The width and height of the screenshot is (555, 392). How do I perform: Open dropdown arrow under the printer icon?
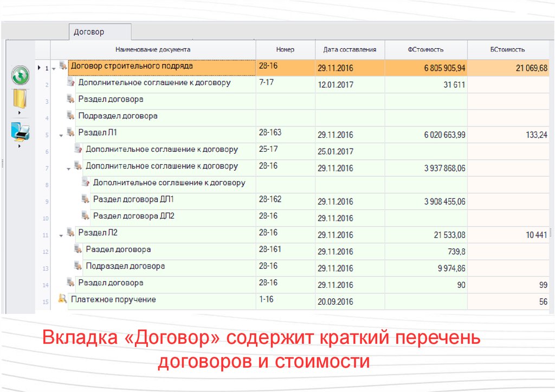[20, 145]
